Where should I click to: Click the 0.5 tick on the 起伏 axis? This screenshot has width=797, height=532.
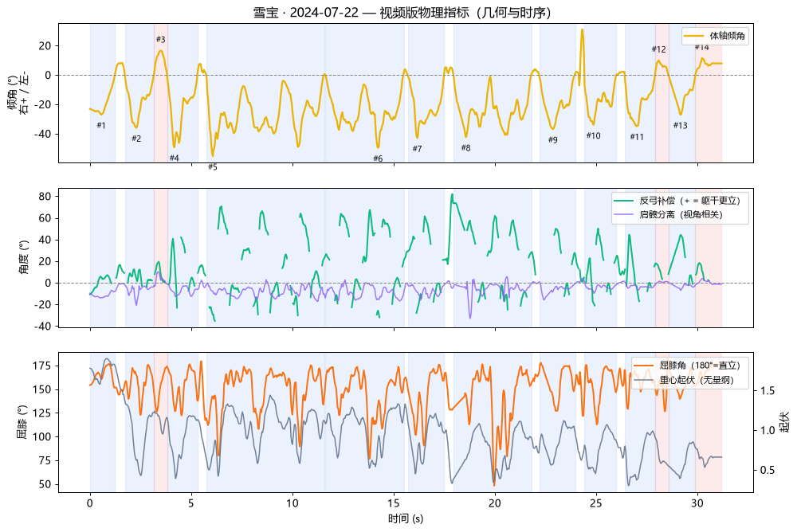768,470
